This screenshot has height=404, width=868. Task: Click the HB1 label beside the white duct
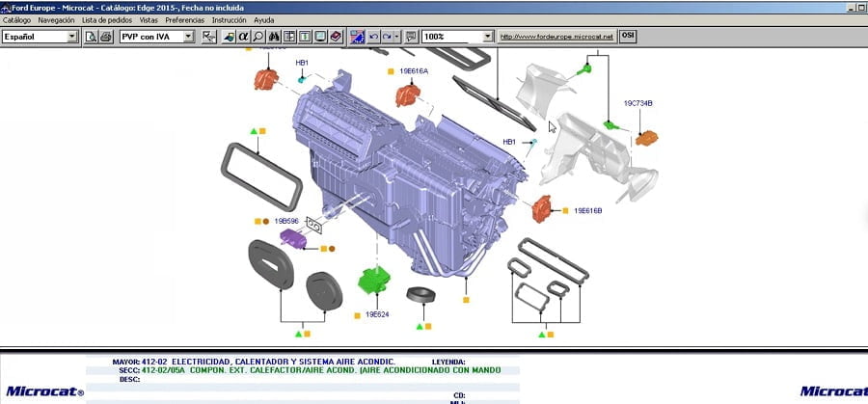(x=509, y=143)
